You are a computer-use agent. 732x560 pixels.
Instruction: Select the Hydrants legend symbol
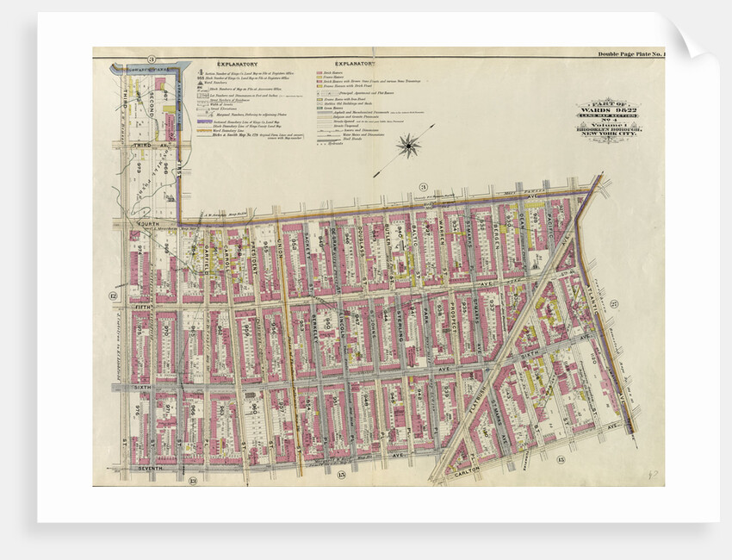322,143
